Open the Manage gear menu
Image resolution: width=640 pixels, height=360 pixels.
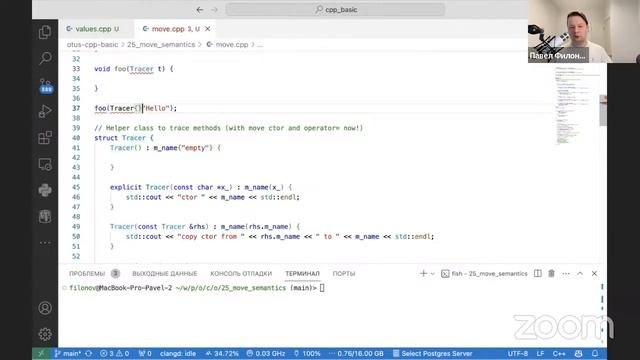pos(45,334)
